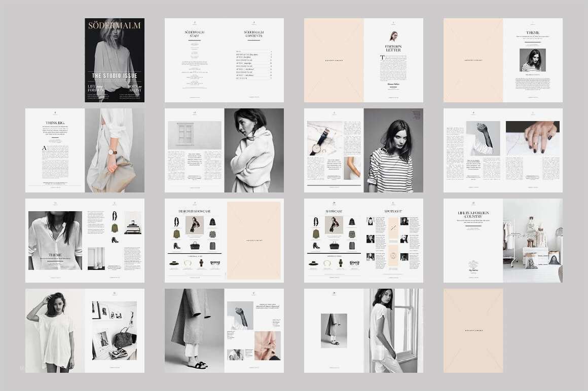Select the grey coat and sandals fashion spread
588x391 pixels.
click(224, 330)
